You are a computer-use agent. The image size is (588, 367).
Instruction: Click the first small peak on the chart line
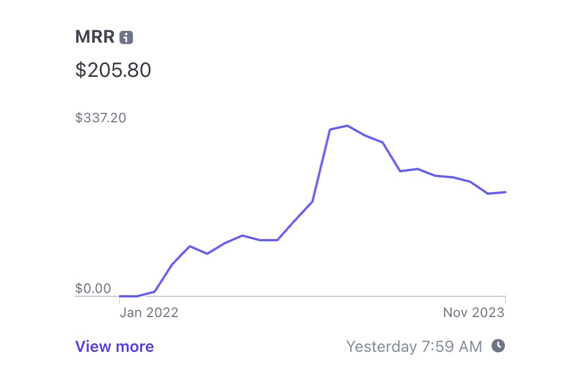click(190, 246)
